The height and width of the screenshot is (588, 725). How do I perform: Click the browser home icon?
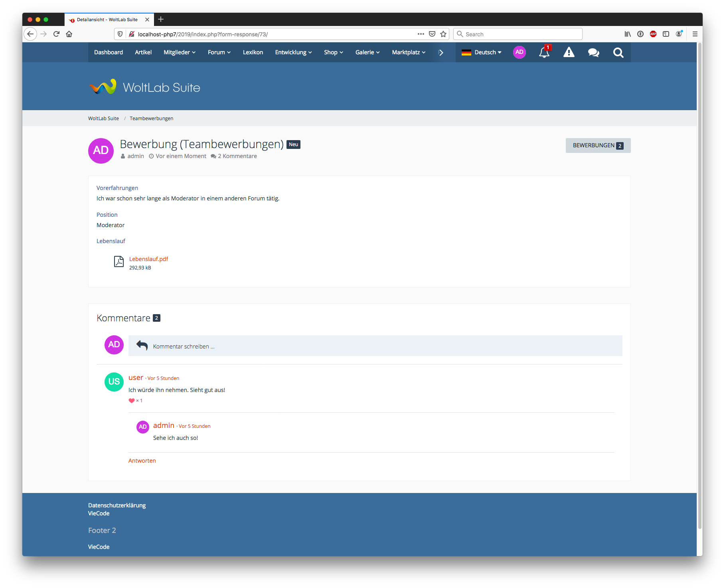[x=69, y=34]
